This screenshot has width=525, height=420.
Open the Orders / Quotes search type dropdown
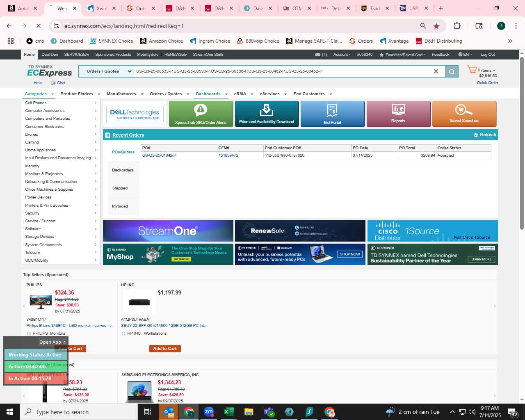click(x=106, y=71)
